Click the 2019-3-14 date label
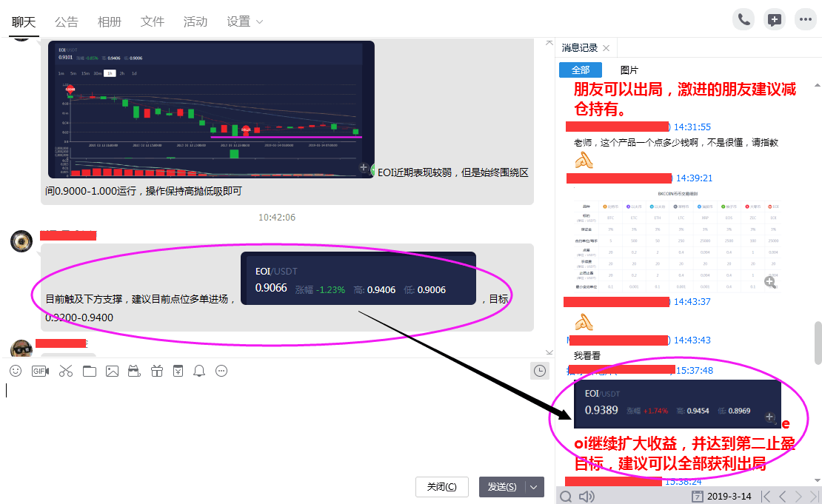Screen dimensions: 822x504 click(x=729, y=496)
